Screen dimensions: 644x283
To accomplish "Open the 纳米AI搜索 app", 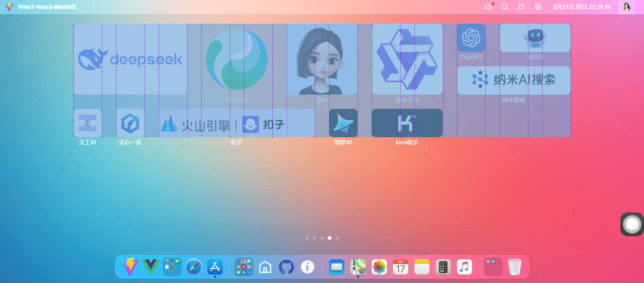I will [x=514, y=80].
